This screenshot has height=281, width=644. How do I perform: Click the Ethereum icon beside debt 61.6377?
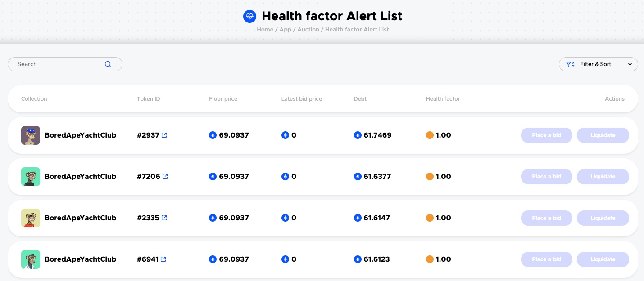click(358, 176)
